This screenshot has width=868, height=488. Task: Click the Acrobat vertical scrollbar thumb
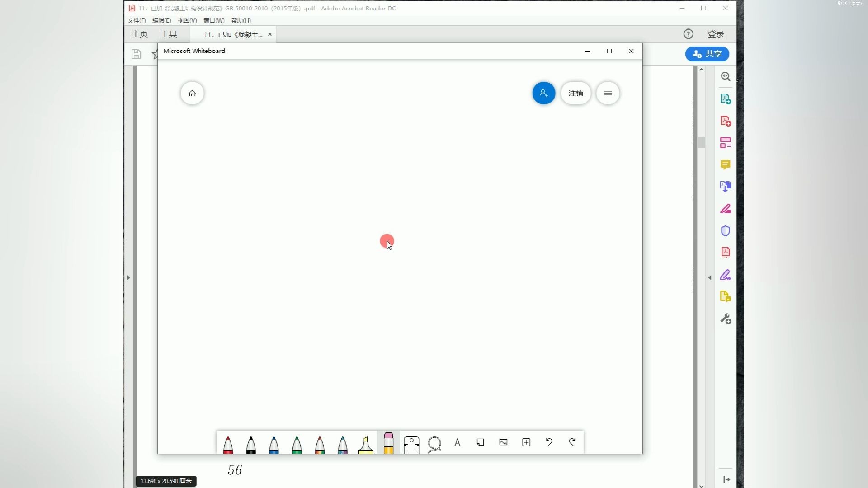coord(701,142)
